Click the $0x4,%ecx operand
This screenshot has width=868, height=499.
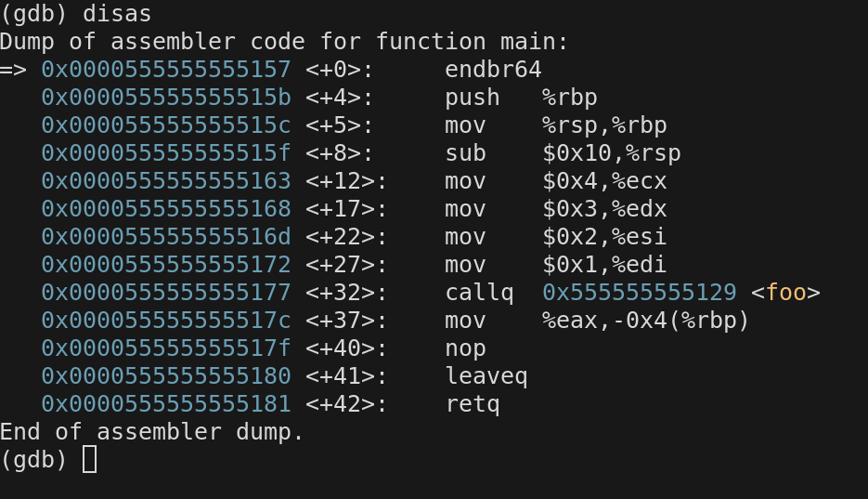pyautogui.click(x=604, y=181)
